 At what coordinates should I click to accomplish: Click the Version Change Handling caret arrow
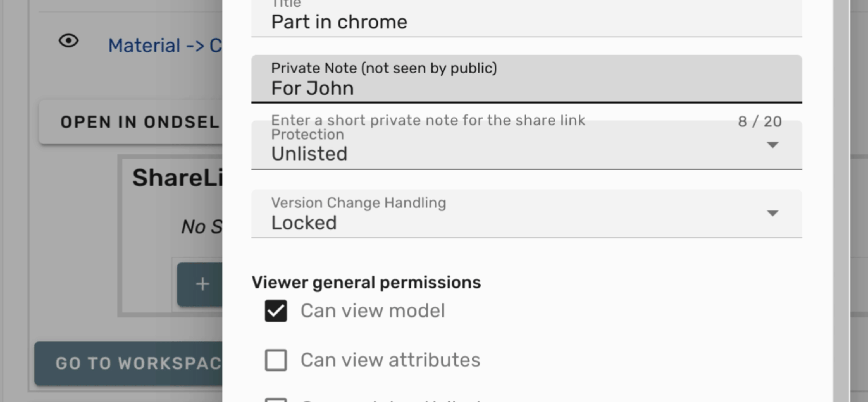(773, 213)
